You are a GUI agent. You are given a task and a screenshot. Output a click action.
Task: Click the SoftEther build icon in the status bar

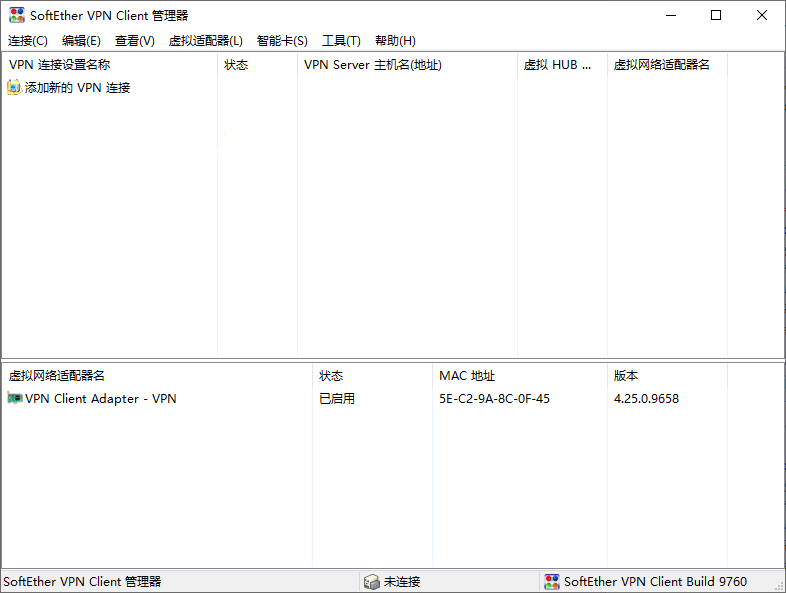coord(552,581)
